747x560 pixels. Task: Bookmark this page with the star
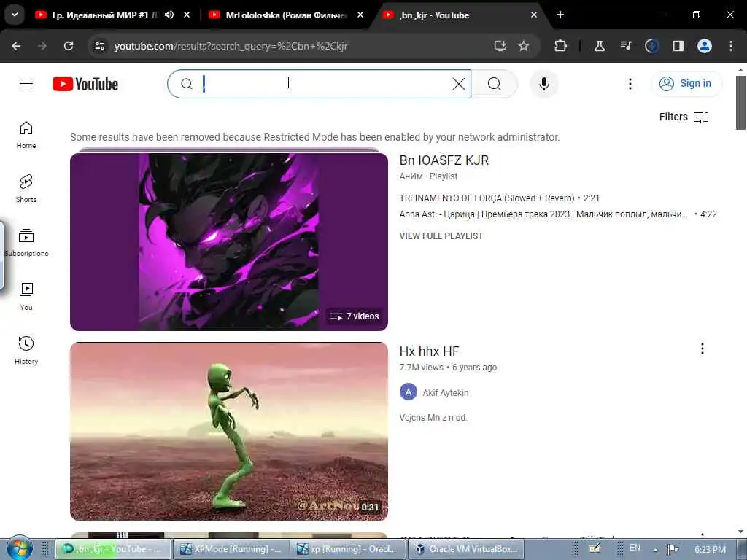[524, 46]
